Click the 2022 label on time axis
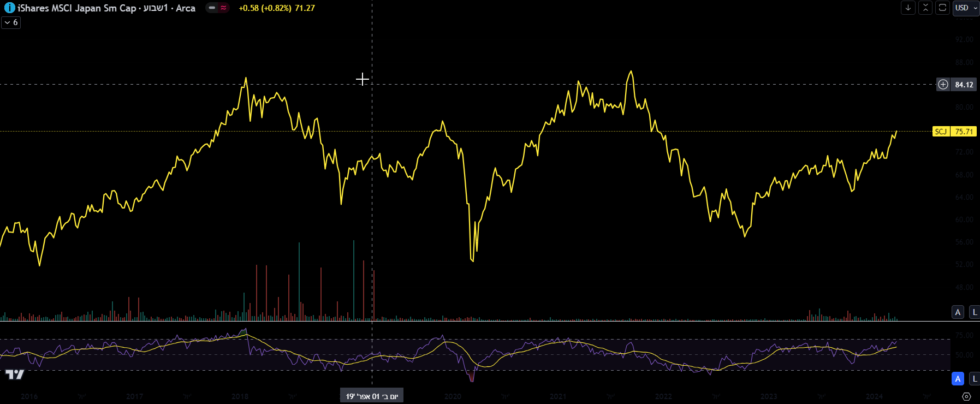 click(663, 396)
